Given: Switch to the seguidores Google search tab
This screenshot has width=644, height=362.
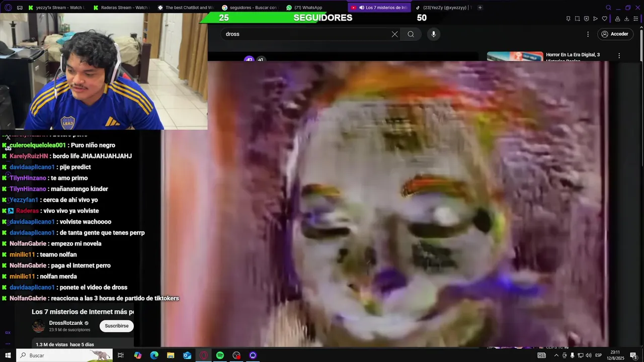Looking at the screenshot, I should [x=250, y=8].
